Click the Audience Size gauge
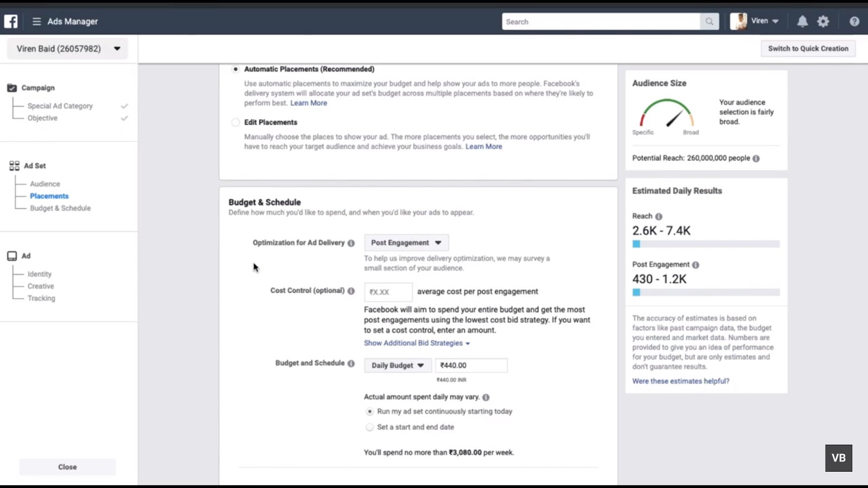Screen dimensions: 868x488 click(x=667, y=114)
